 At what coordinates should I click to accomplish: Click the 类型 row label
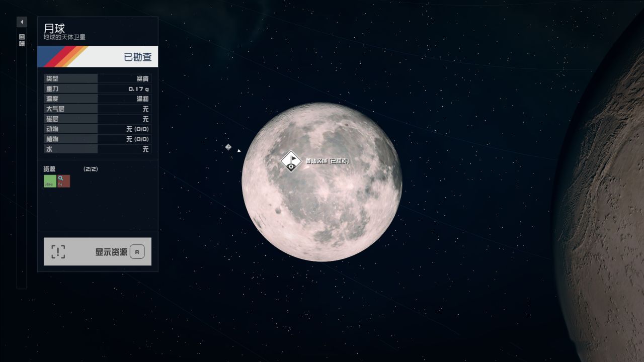click(52, 78)
